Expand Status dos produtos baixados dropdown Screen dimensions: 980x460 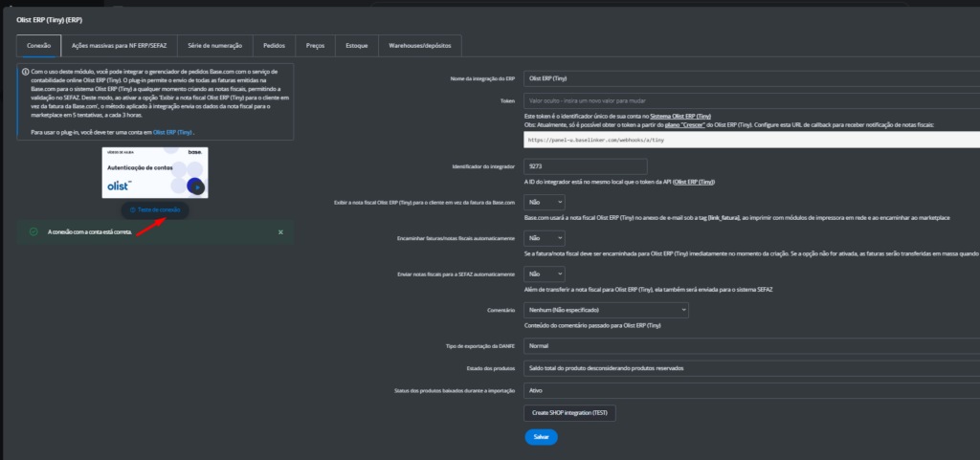coord(752,391)
